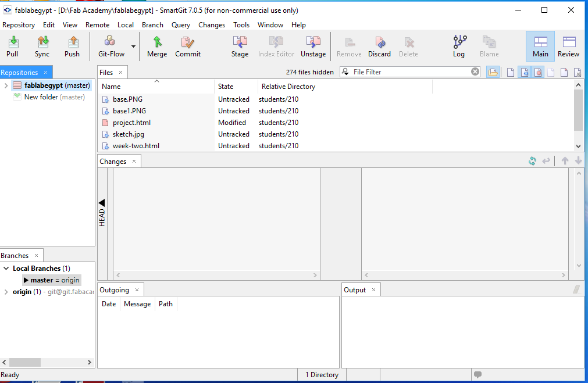588x383 pixels.
Task: Click the Discard toolbar icon
Action: [380, 46]
